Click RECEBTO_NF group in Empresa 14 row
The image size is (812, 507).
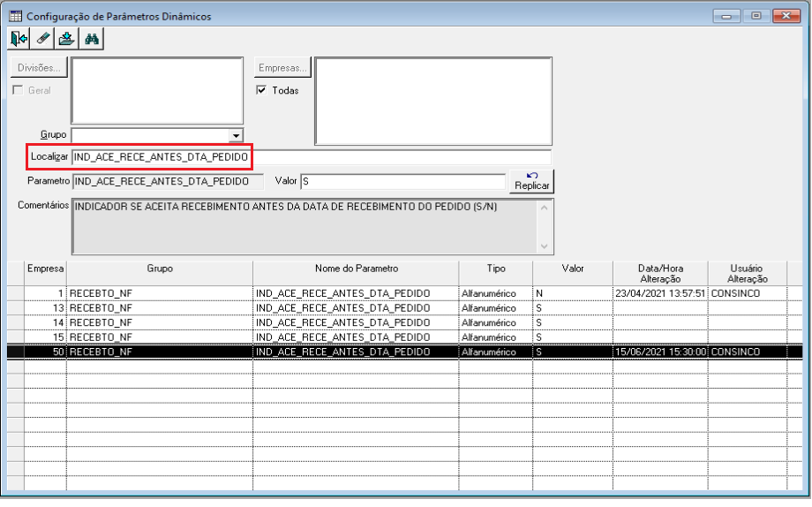(160, 322)
